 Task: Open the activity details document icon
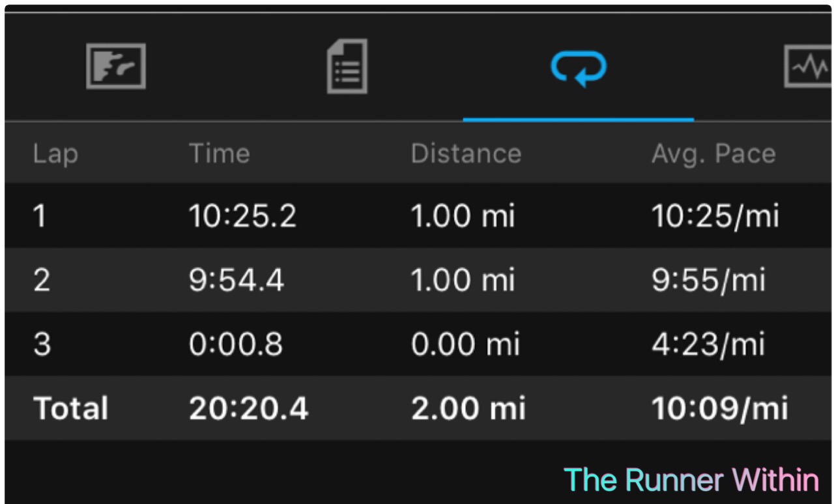pos(347,66)
